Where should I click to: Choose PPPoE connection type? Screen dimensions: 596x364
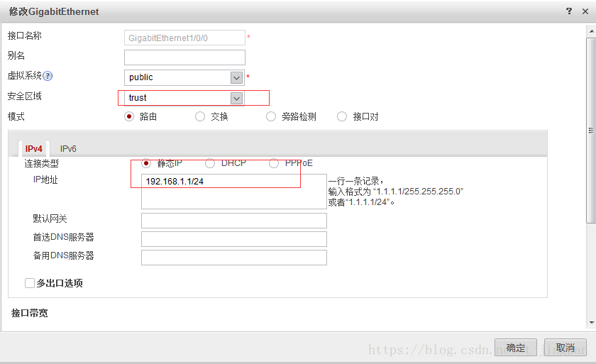point(274,163)
